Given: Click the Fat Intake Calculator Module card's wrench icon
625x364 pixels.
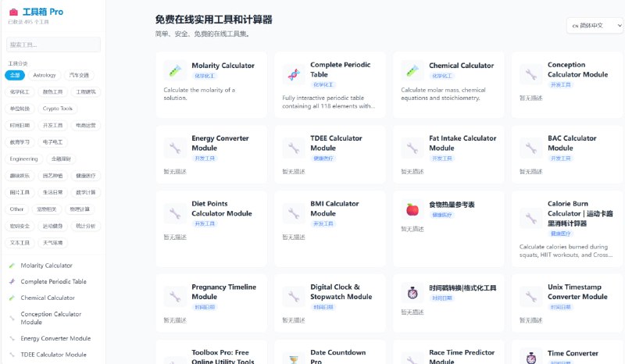Looking at the screenshot, I should [412, 148].
